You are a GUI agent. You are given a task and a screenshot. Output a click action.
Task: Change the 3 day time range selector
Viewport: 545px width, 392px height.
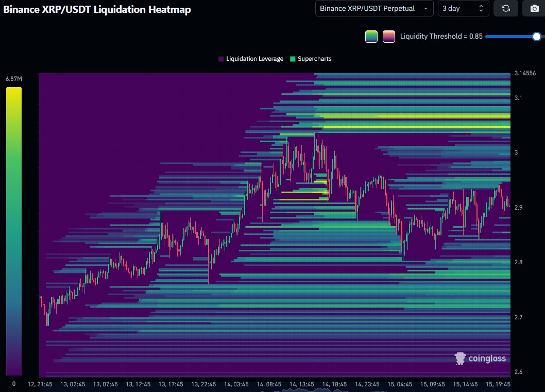pyautogui.click(x=463, y=8)
